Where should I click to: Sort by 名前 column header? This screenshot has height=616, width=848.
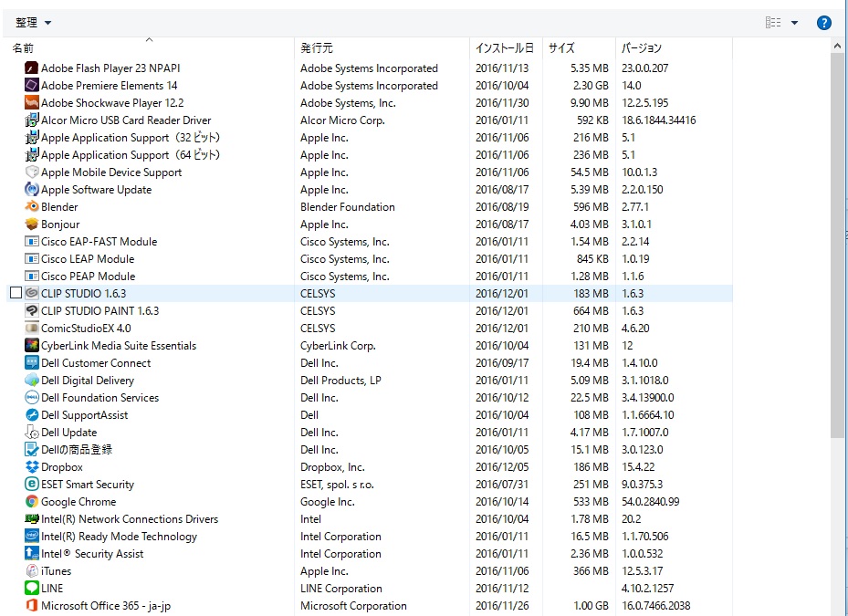24,48
